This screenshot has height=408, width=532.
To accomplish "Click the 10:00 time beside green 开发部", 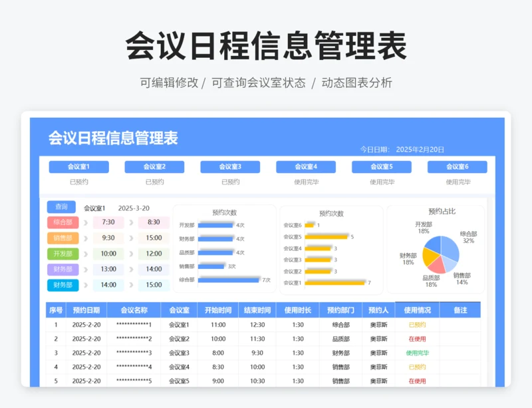I will click(x=108, y=254).
